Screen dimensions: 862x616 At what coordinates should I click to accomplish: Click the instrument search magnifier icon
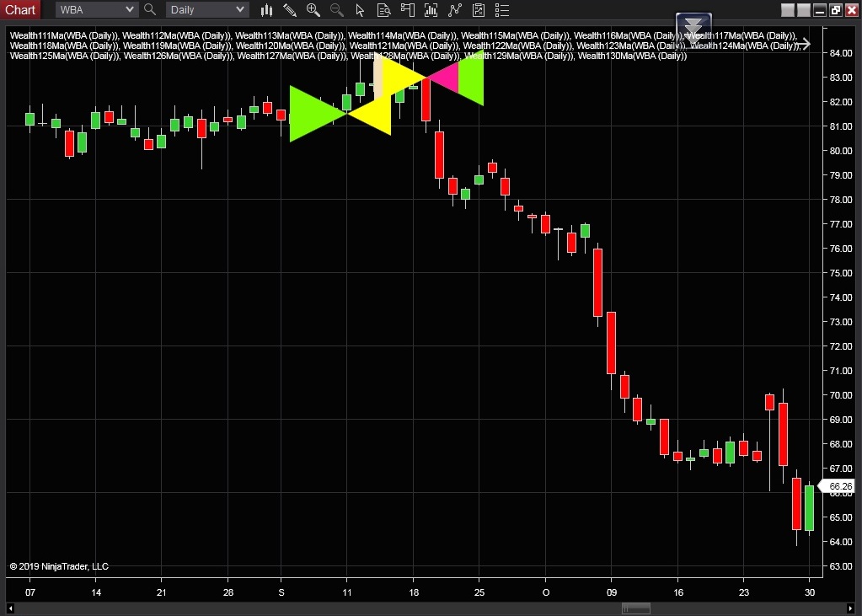click(150, 10)
